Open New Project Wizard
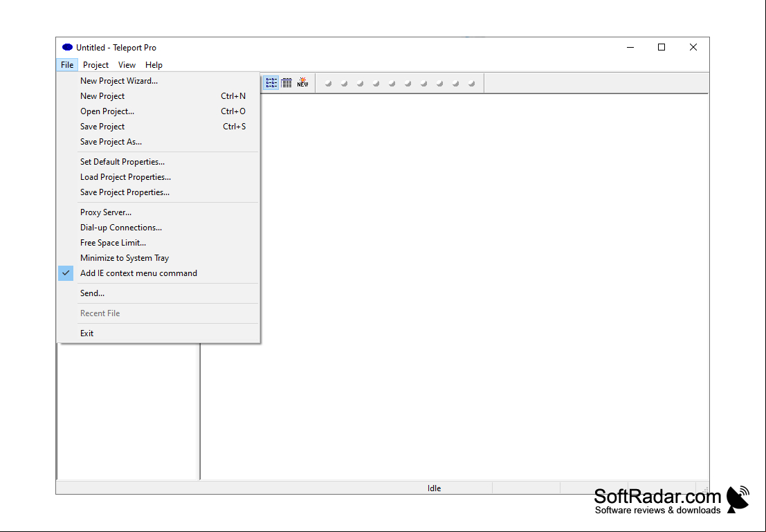The height and width of the screenshot is (532, 766). (158, 81)
